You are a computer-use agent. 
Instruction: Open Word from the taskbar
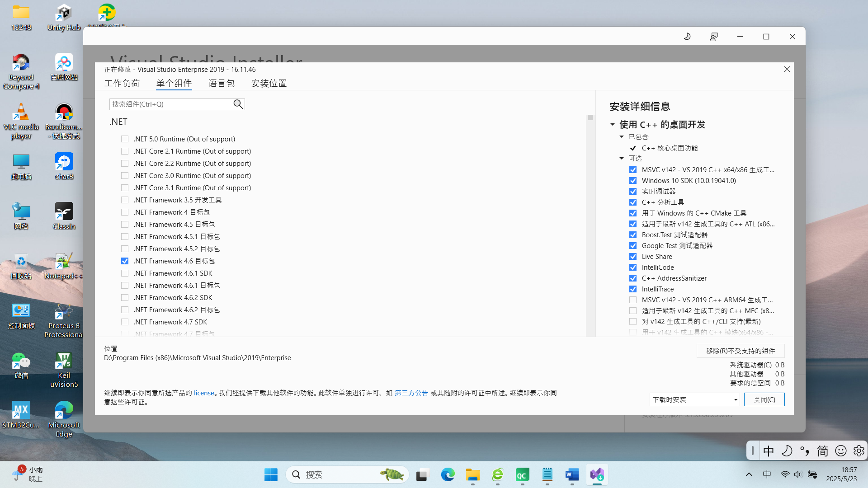(571, 474)
